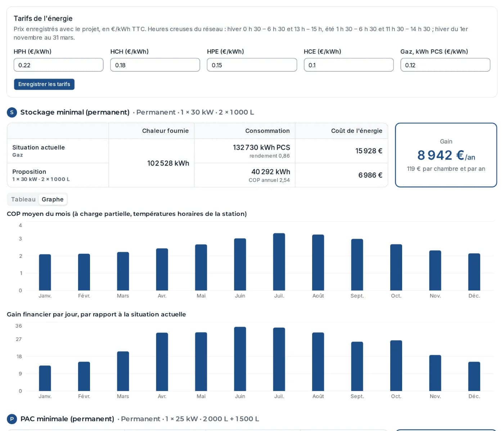Image resolution: width=504 pixels, height=431 pixels.
Task: Click the 'Stockage minimal (permanent)' title
Action: (75, 112)
